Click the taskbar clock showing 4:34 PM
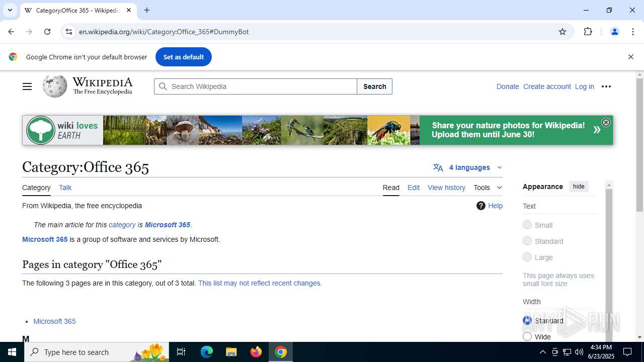Screen dimensions: 644x362 tap(601, 352)
